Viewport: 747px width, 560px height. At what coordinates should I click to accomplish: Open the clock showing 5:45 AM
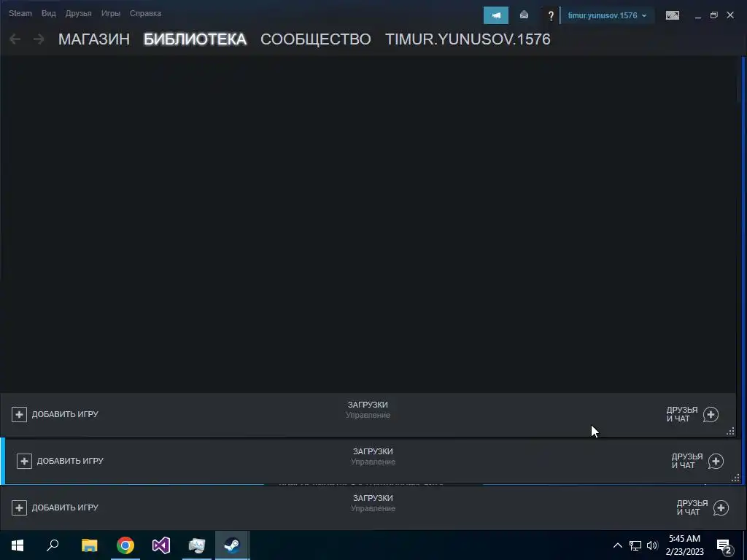[684, 545]
